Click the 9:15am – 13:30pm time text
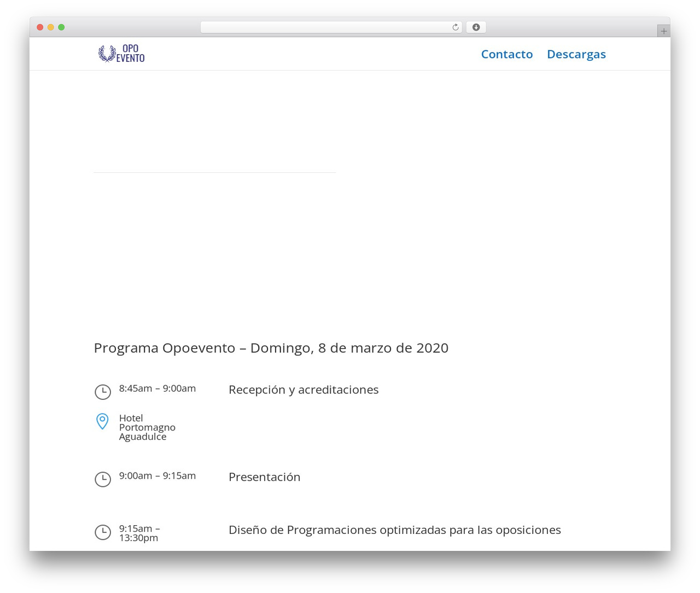700x593 pixels. click(x=139, y=533)
